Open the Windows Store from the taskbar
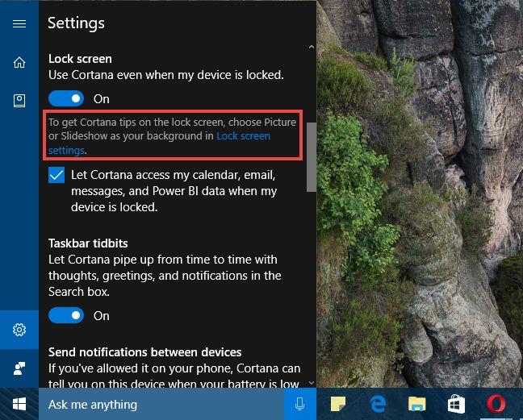523x420 pixels. [x=456, y=404]
